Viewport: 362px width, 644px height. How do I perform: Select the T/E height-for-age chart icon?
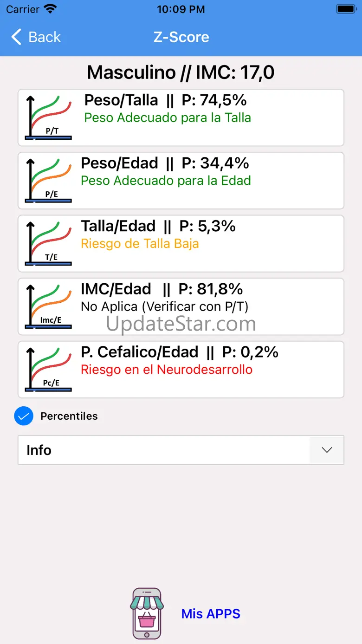point(48,243)
